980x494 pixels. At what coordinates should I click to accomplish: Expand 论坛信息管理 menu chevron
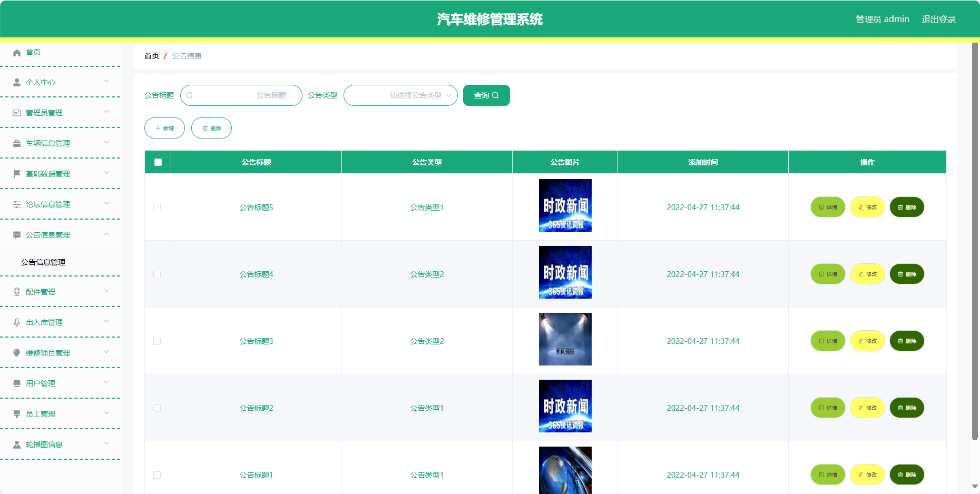coord(106,203)
